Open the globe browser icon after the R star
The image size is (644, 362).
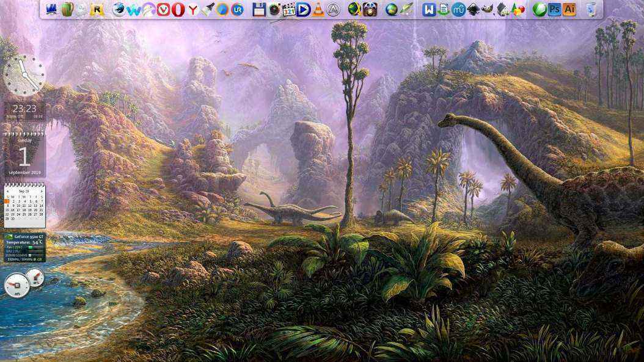[119, 9]
